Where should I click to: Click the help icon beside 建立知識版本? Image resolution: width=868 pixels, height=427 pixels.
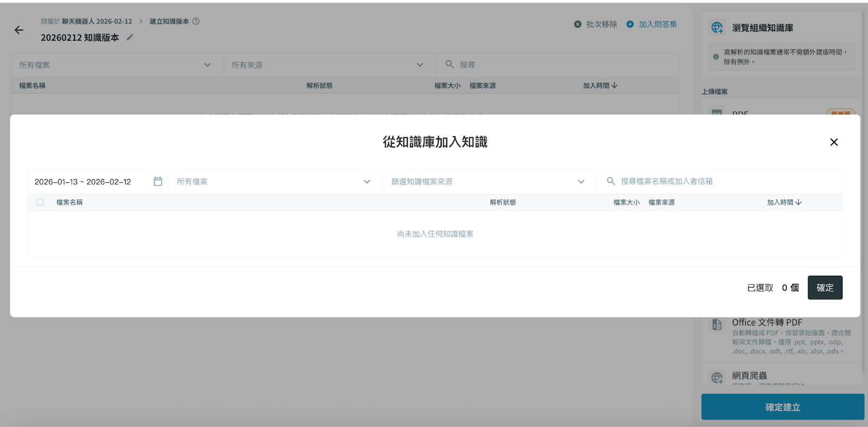(x=196, y=22)
